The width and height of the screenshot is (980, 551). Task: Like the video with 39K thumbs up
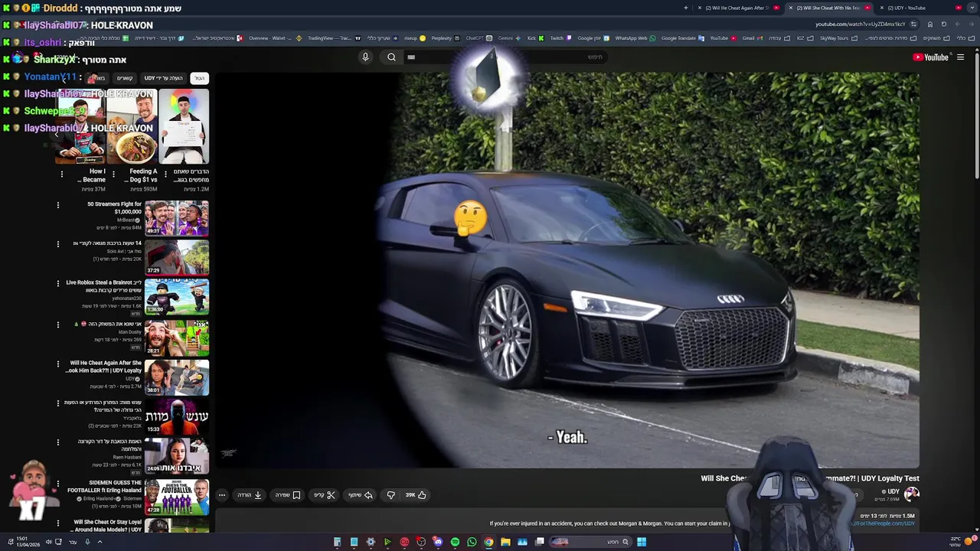pyautogui.click(x=416, y=495)
